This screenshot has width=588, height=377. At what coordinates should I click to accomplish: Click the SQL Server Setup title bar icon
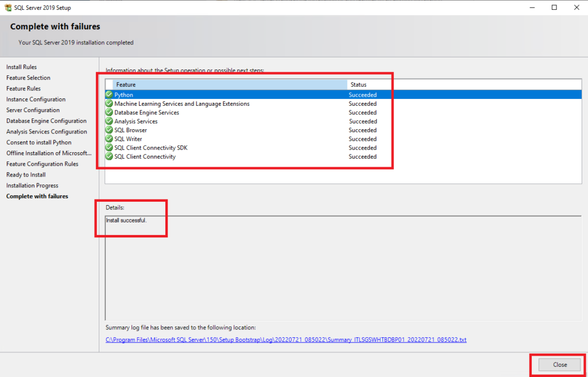pyautogui.click(x=8, y=7)
